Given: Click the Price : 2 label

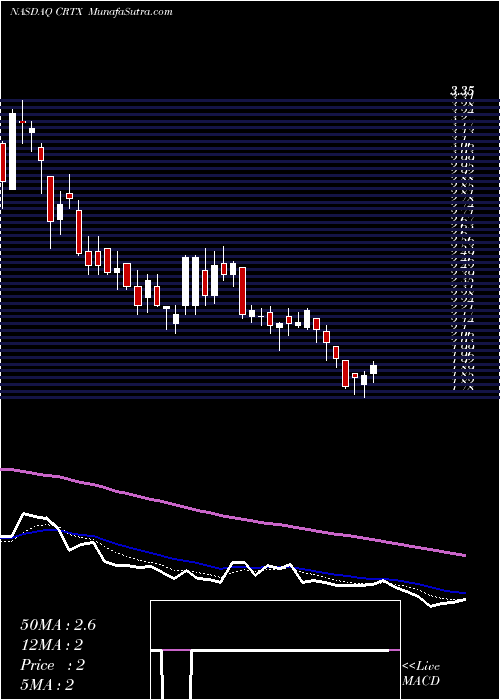Looking at the screenshot, I should tap(52, 665).
